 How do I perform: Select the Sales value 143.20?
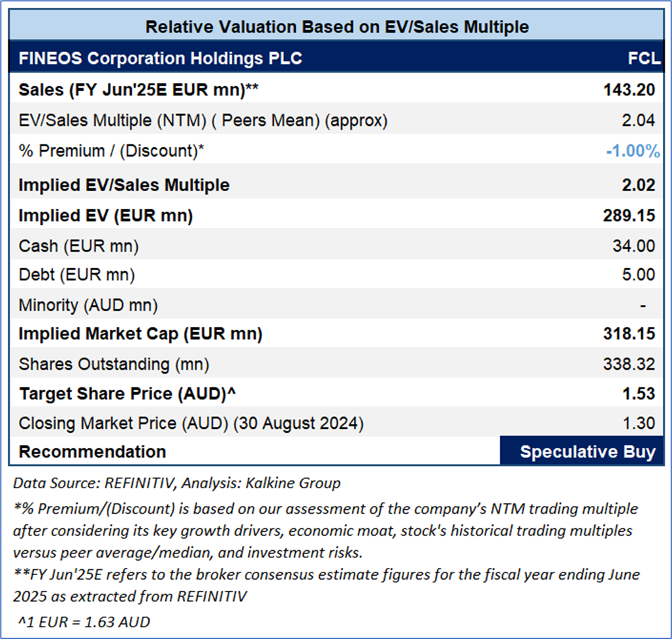[x=629, y=90]
